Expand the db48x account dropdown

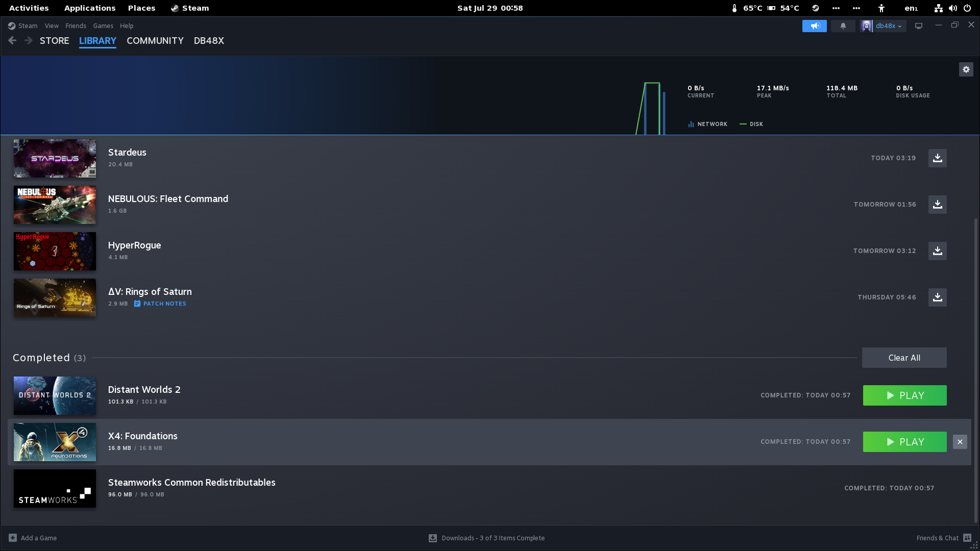889,26
